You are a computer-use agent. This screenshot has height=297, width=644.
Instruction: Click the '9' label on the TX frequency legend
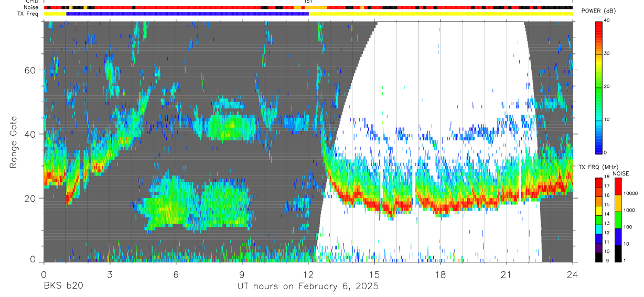[606, 260]
